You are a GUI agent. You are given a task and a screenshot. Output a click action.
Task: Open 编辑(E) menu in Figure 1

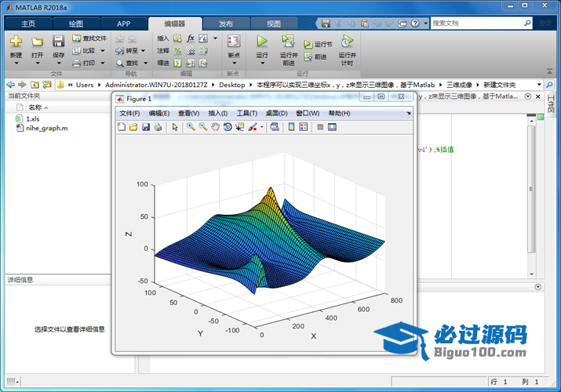(159, 113)
